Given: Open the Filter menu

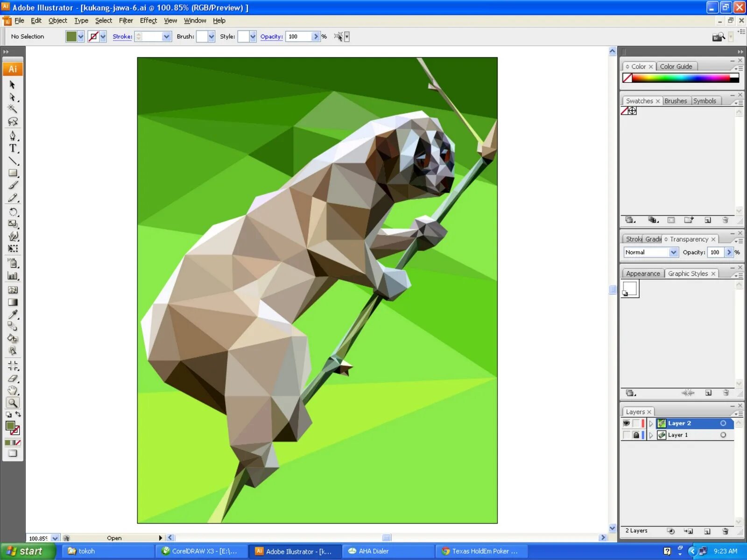Looking at the screenshot, I should coord(126,21).
